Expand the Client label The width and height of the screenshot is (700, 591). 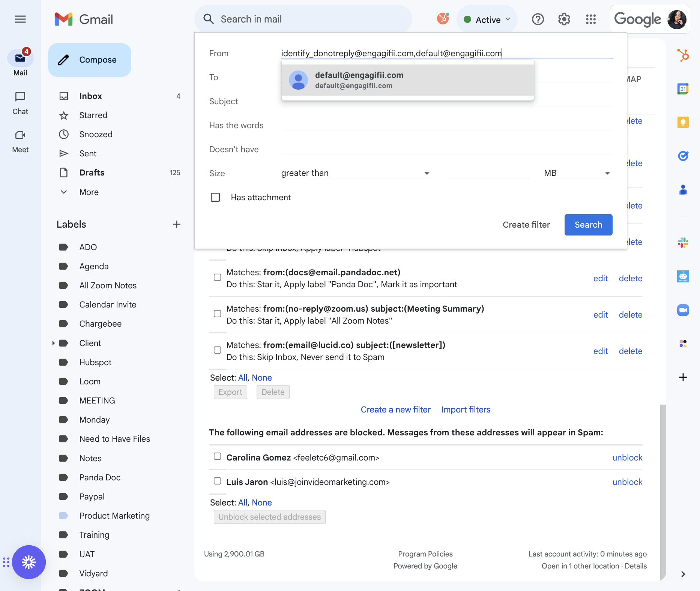click(54, 343)
